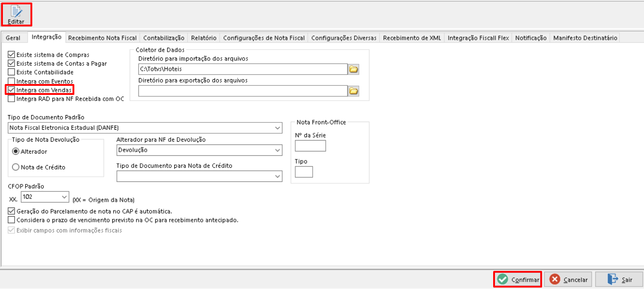Toggle Existe sistema de Compras checkbox
Screen dimensions: 644x289
12,55
